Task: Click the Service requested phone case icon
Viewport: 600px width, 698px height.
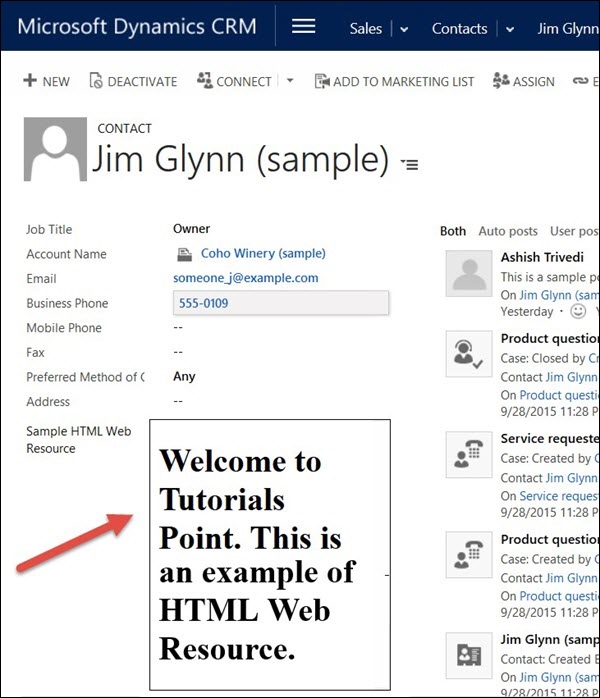Action: pyautogui.click(x=469, y=455)
